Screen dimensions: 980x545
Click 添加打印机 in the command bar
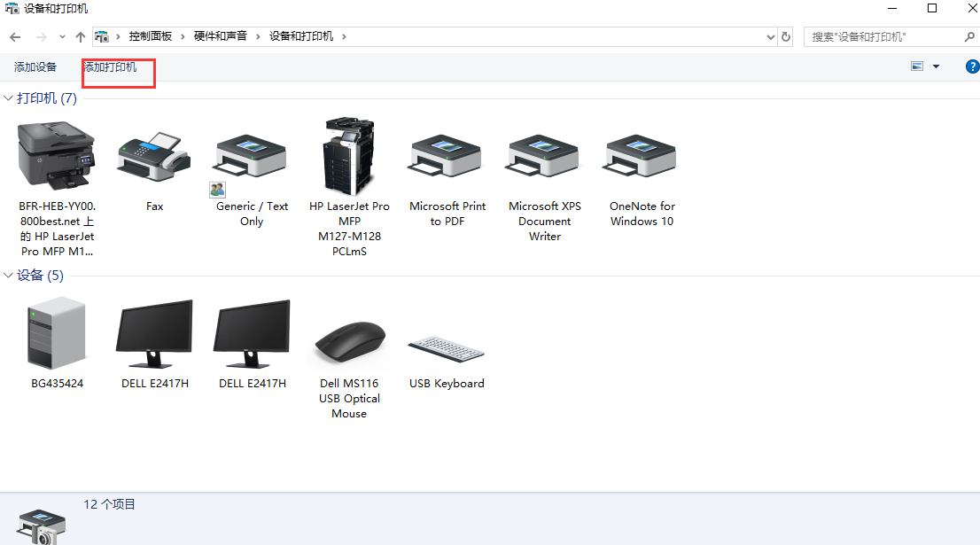pyautogui.click(x=111, y=66)
